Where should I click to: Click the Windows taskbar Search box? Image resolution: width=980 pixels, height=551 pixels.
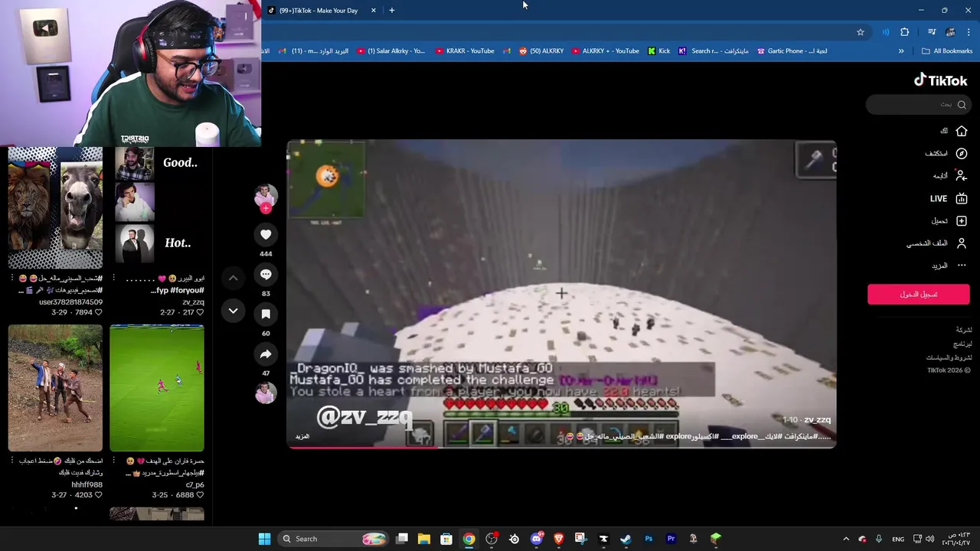[x=332, y=539]
